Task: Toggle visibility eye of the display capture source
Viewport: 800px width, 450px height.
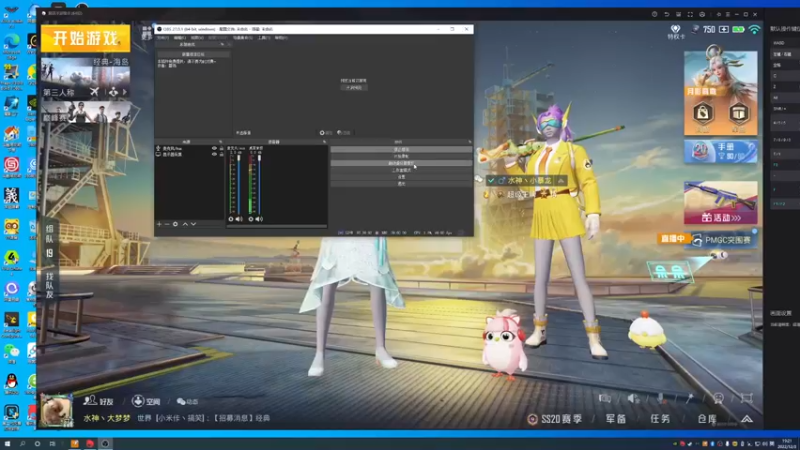Action: [214, 154]
